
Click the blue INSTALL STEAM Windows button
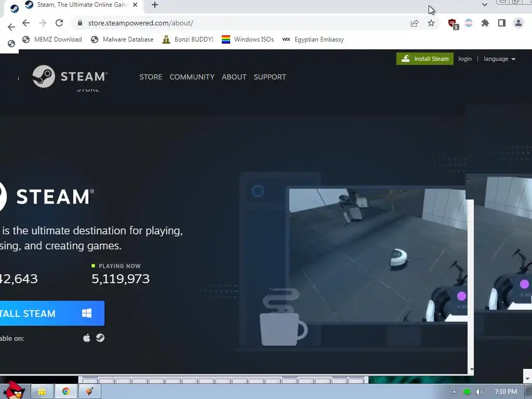coord(52,313)
